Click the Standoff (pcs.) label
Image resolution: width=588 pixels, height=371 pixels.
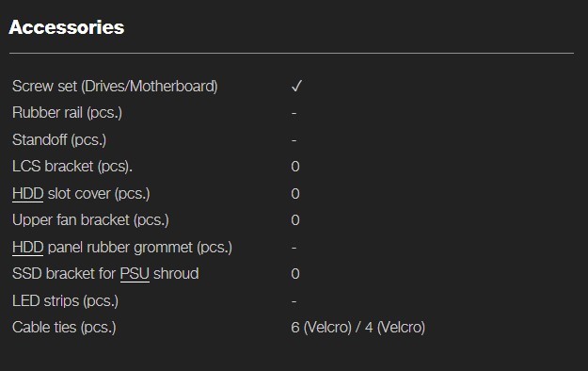[59, 140]
